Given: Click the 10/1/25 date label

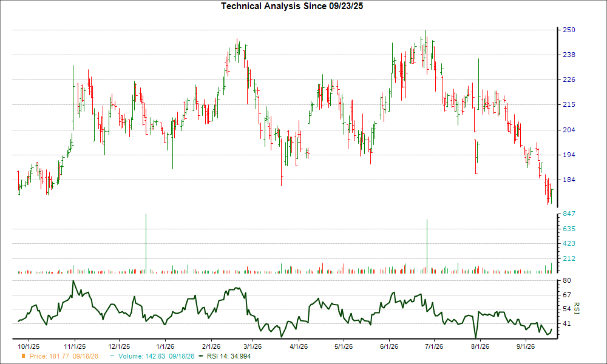Looking at the screenshot, I should (29, 346).
